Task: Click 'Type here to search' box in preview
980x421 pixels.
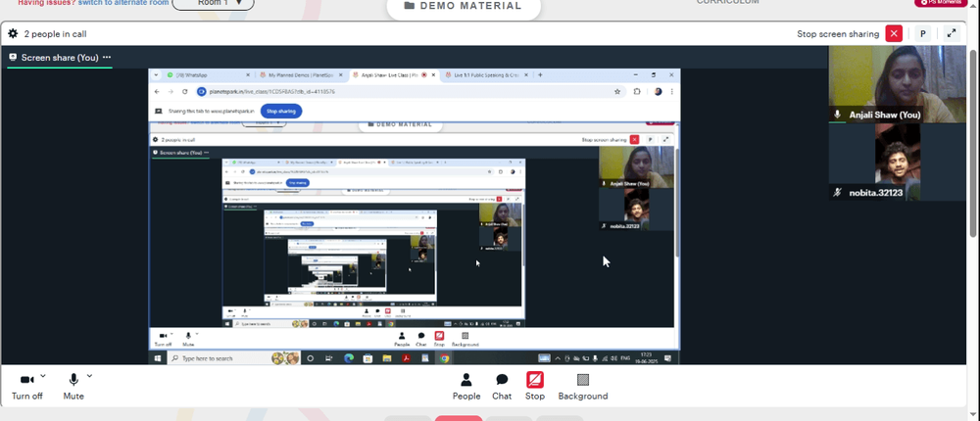Action: click(232, 358)
